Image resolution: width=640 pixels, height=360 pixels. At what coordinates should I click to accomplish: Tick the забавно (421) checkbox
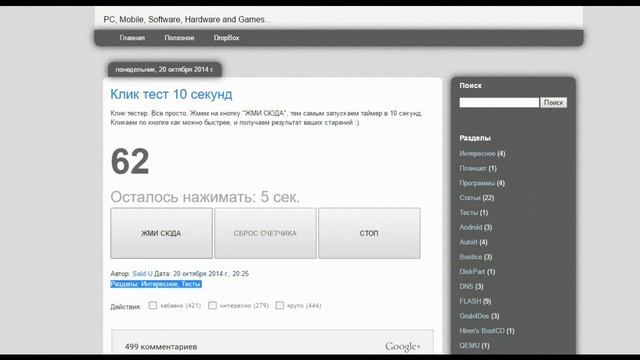(153, 305)
